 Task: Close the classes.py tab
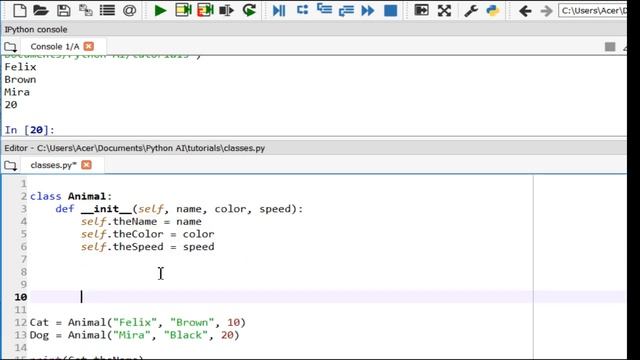(86, 165)
